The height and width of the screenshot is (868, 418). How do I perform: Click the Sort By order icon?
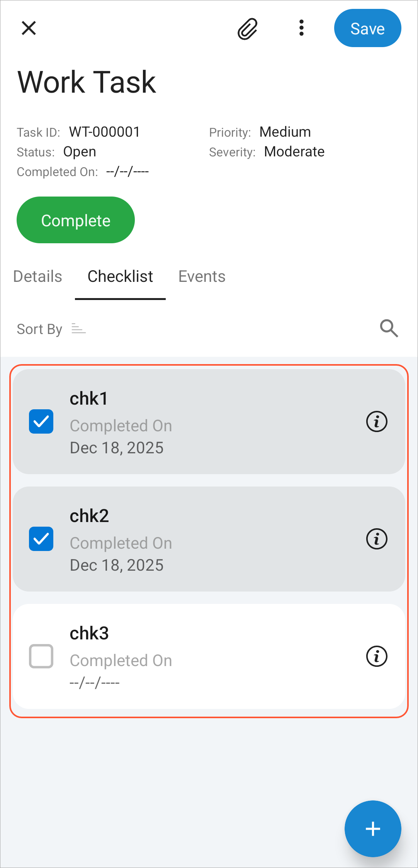coord(78,329)
